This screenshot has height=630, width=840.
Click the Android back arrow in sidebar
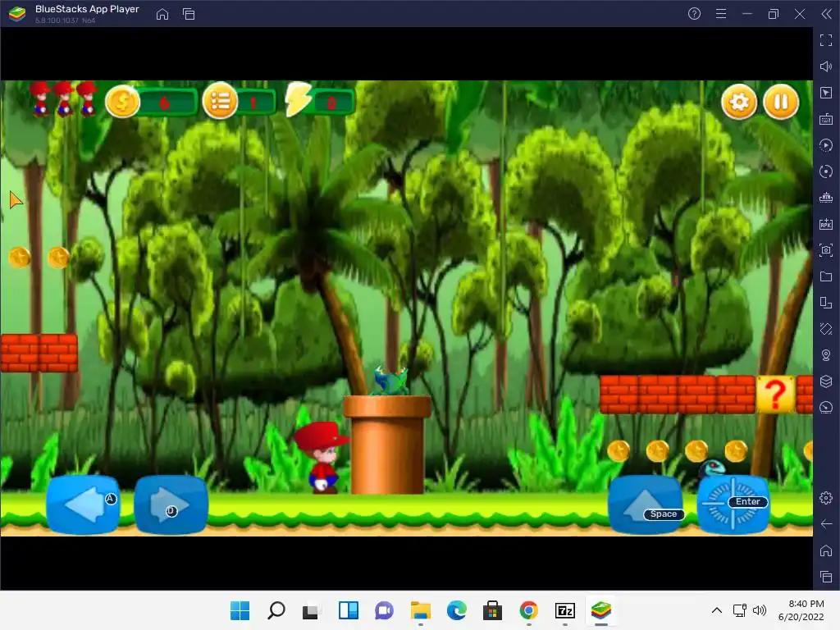(x=826, y=524)
